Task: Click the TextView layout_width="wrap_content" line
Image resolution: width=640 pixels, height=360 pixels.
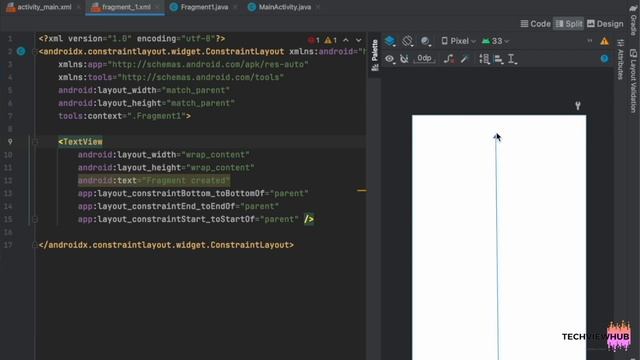Action: [164, 155]
